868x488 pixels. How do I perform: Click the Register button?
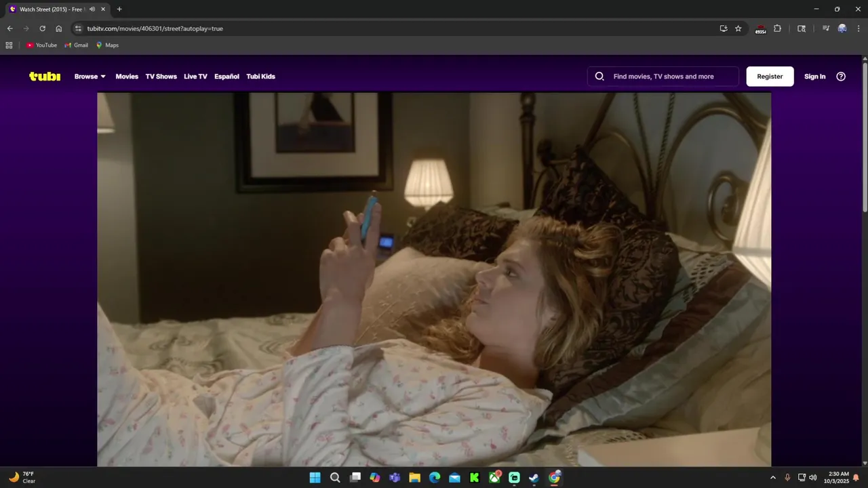(x=770, y=77)
